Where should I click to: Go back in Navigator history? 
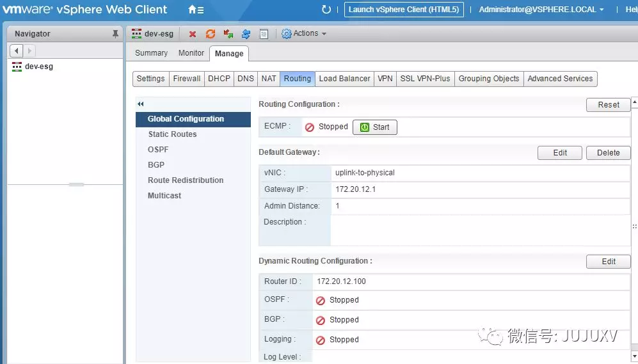click(x=16, y=51)
